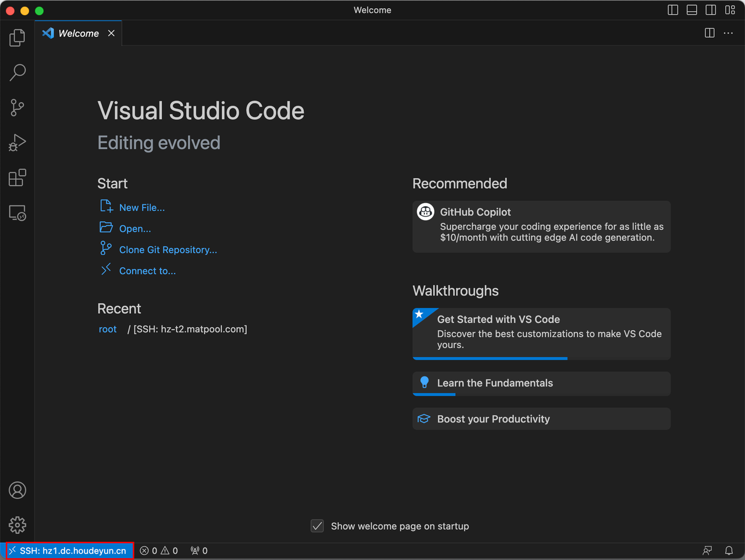The image size is (745, 560).
Task: Open editor More Actions ellipsis menu
Action: [728, 33]
